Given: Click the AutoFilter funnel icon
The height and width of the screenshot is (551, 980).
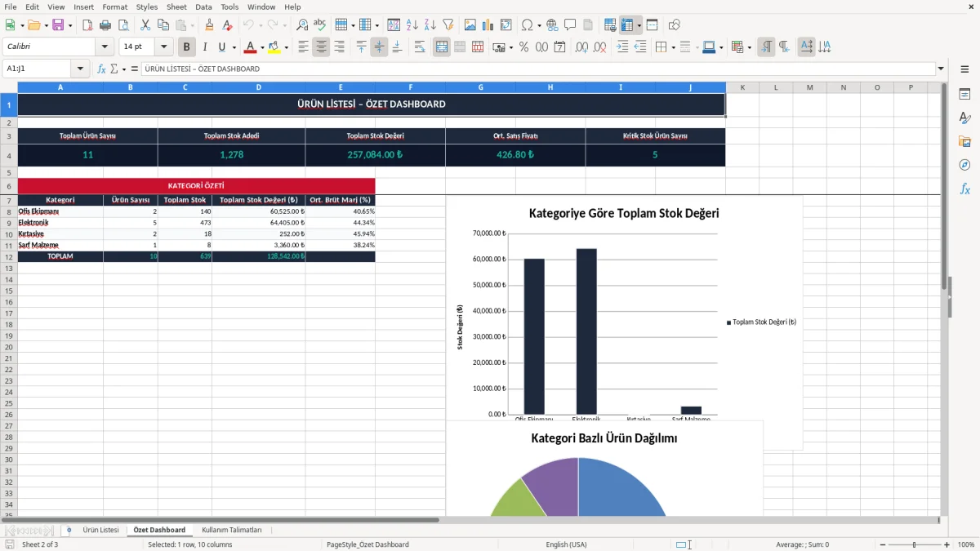Looking at the screenshot, I should (x=448, y=25).
